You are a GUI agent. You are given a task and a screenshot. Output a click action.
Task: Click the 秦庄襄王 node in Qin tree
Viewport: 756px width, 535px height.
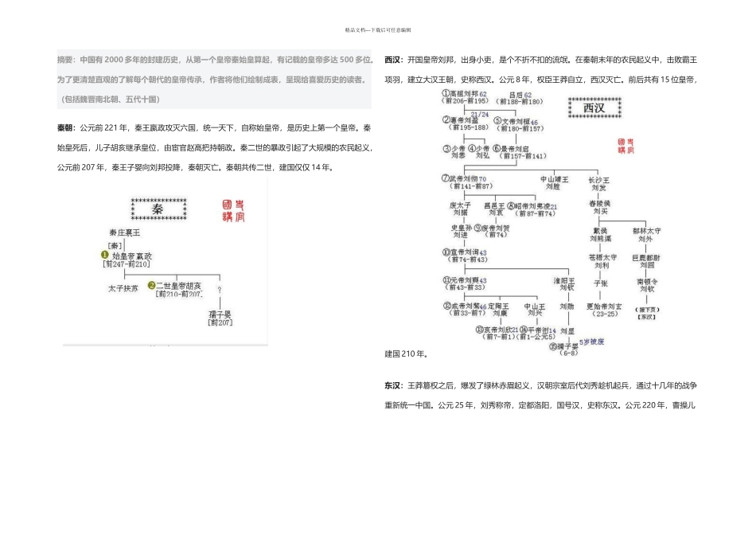[x=125, y=232]
